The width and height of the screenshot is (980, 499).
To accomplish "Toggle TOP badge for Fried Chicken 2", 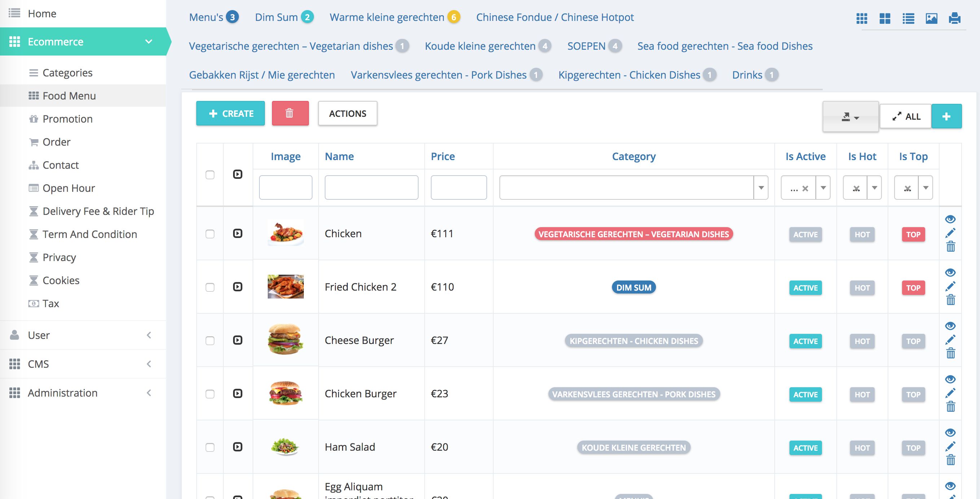I will pos(913,288).
